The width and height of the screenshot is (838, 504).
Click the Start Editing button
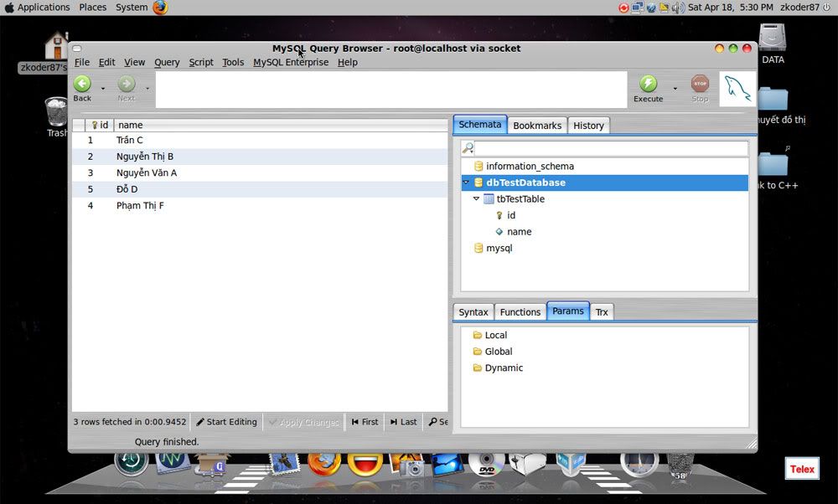[226, 422]
